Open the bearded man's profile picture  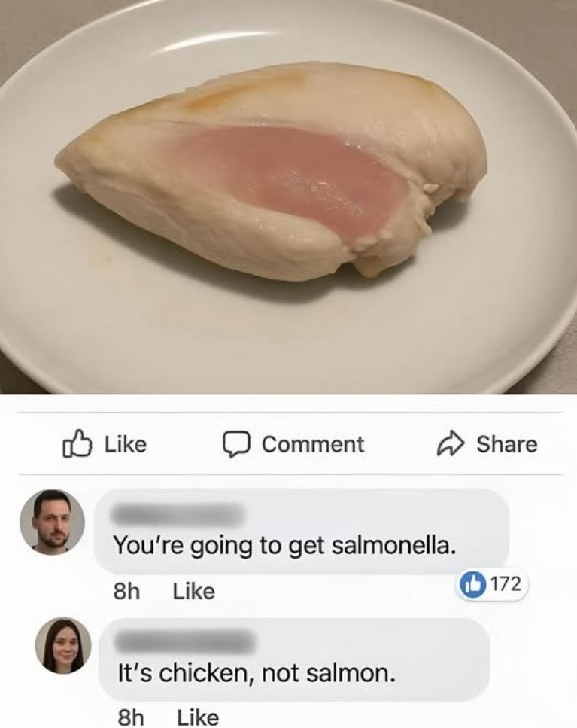[x=53, y=522]
